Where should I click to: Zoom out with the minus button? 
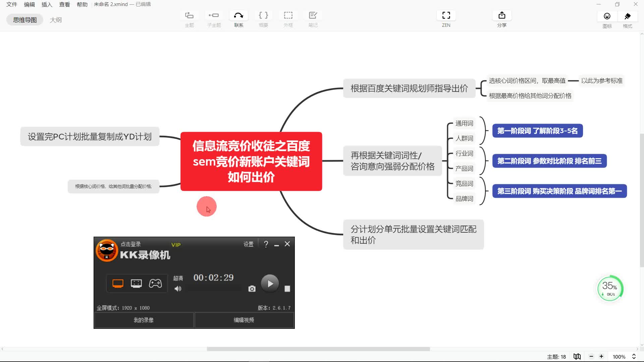[x=591, y=357]
